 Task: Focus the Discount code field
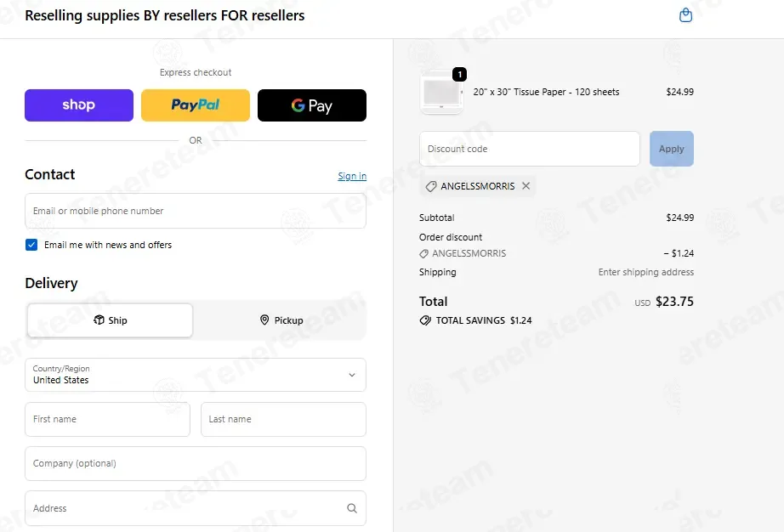pyautogui.click(x=530, y=149)
